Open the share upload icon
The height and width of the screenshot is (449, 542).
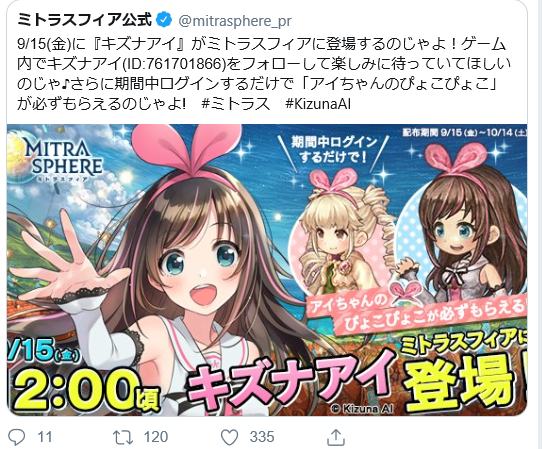click(336, 437)
